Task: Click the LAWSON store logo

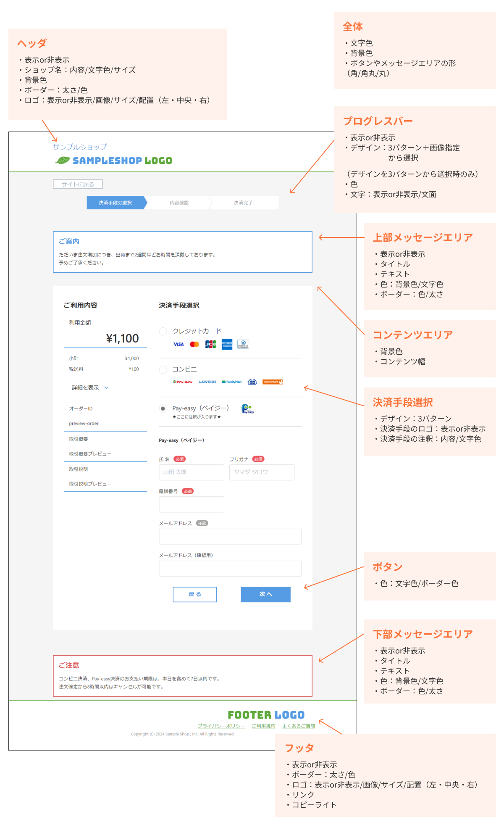Action: click(207, 382)
